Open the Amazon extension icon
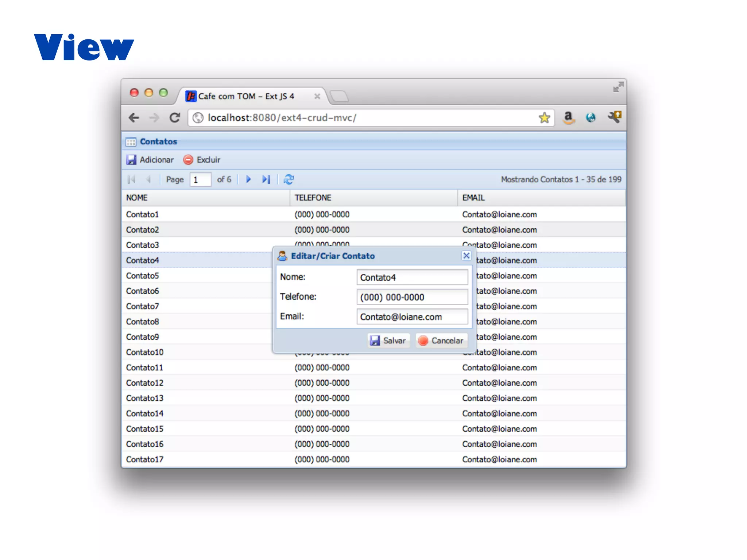Viewport: 747px width, 560px height. [x=568, y=117]
